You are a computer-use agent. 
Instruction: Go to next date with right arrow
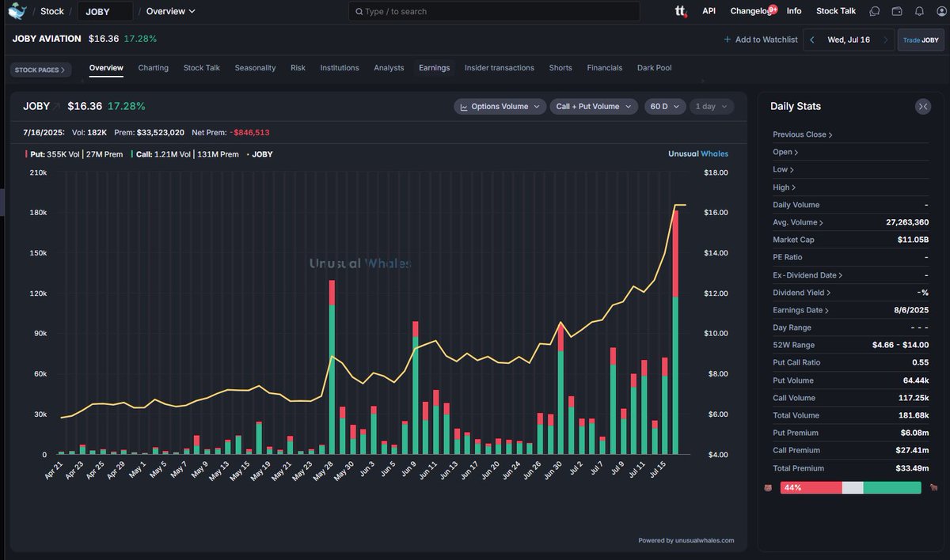pos(885,40)
